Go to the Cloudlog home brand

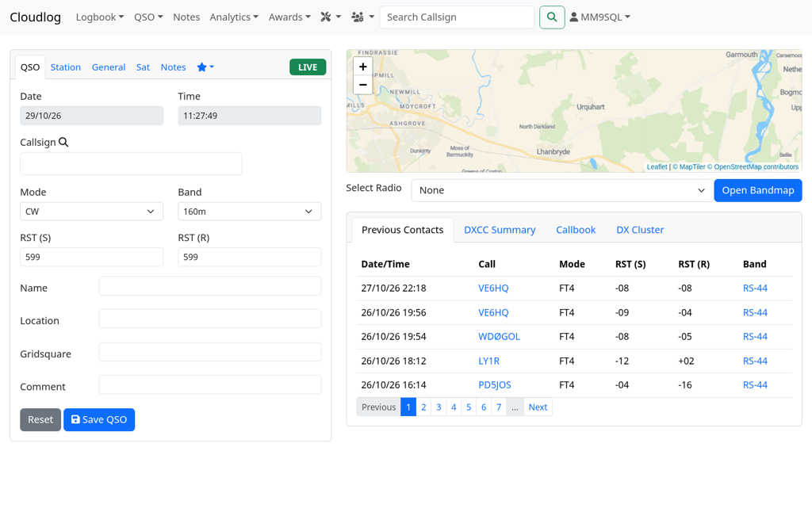click(x=35, y=17)
